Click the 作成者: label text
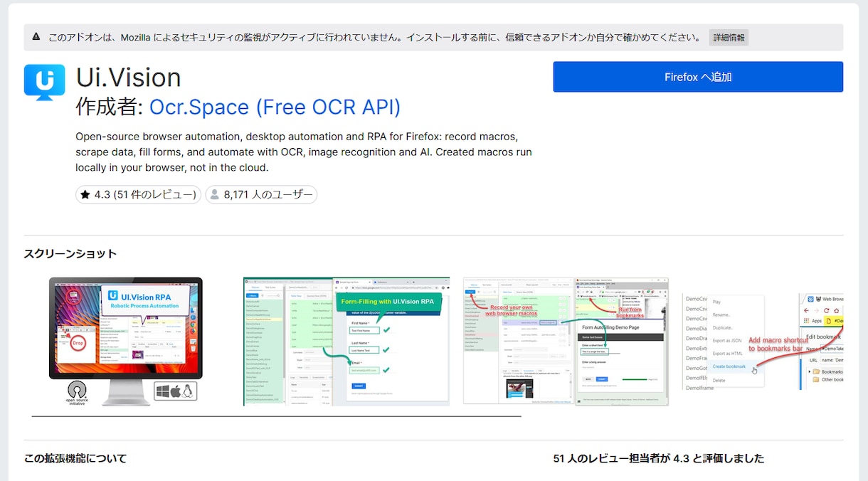 click(110, 107)
